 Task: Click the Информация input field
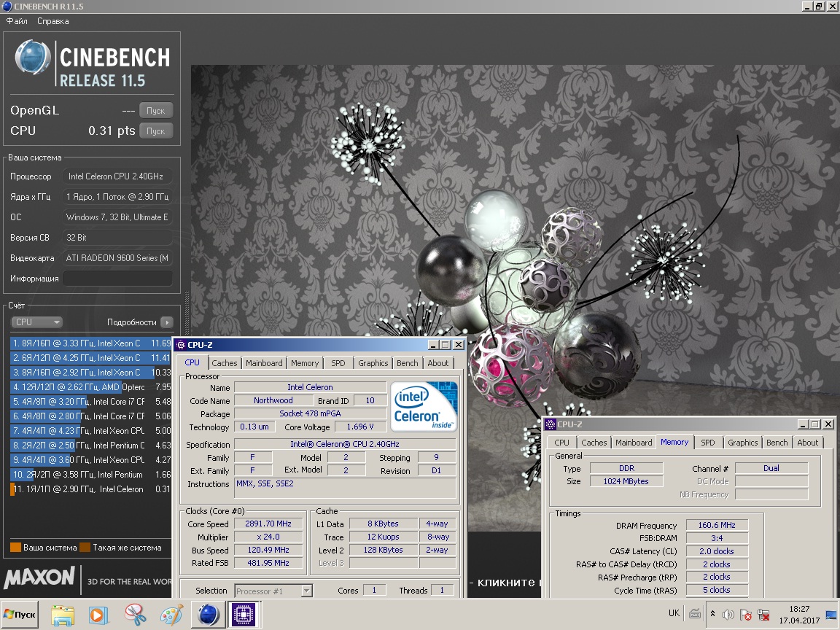118,278
